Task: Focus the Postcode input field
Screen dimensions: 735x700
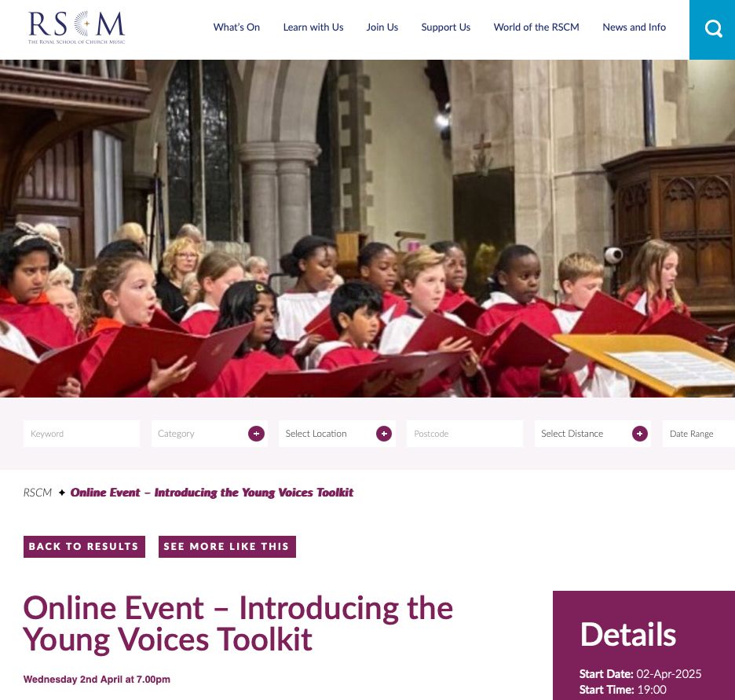Action: click(x=465, y=434)
